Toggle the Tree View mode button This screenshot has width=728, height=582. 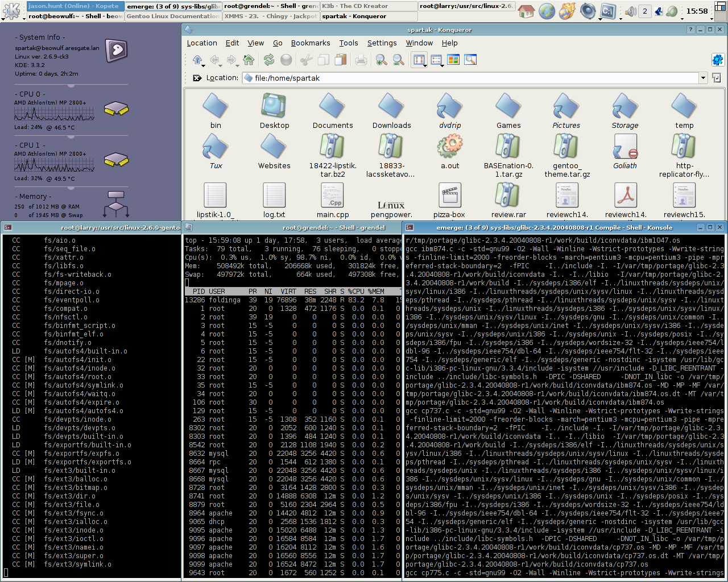click(x=436, y=60)
